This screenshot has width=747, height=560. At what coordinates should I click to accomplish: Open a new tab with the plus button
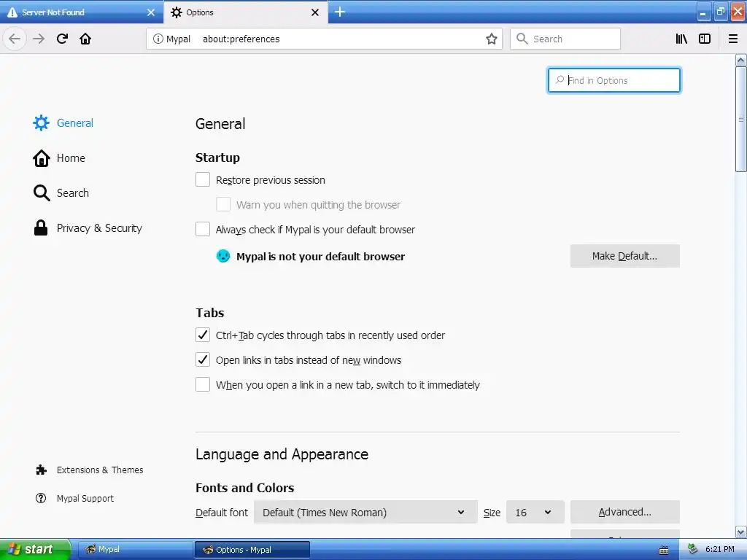click(x=340, y=12)
